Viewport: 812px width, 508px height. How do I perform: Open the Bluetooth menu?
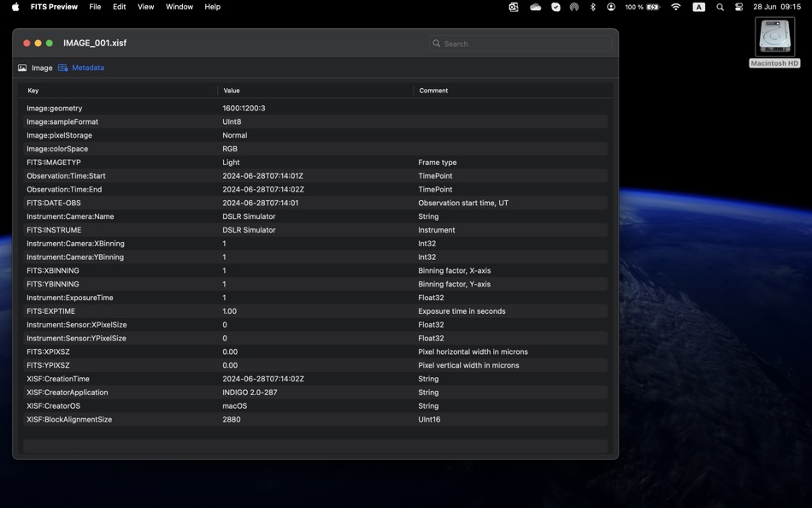click(x=593, y=7)
